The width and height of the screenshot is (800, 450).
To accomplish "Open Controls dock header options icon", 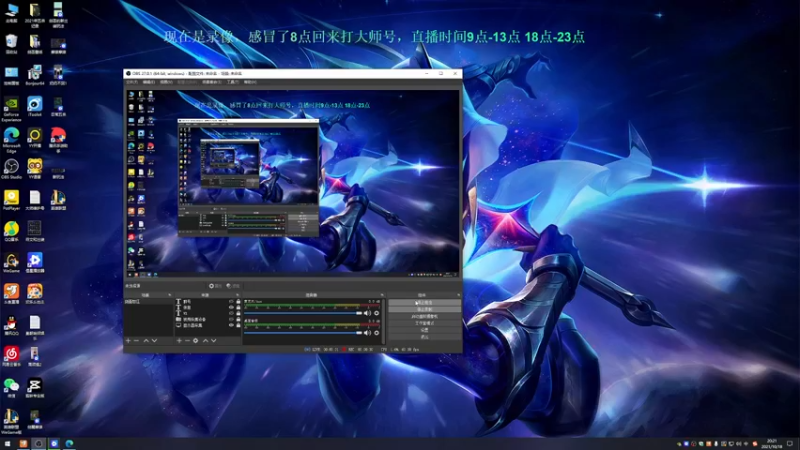I will (x=458, y=295).
